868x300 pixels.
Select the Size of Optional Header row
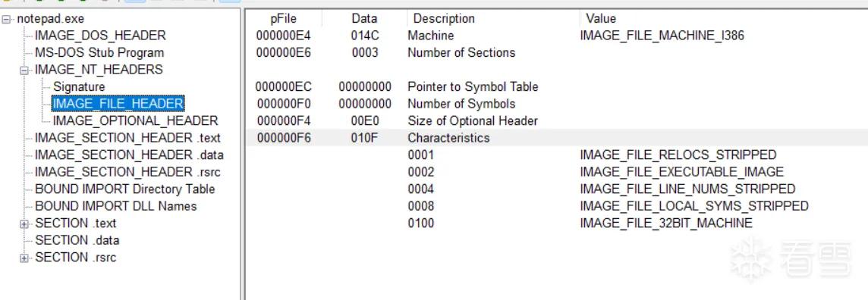pos(556,120)
